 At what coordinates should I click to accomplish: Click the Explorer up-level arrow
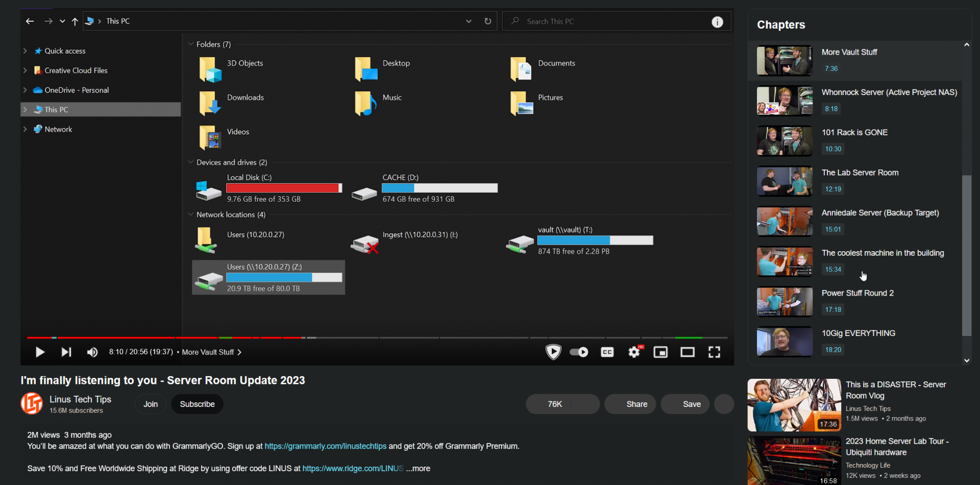click(75, 21)
